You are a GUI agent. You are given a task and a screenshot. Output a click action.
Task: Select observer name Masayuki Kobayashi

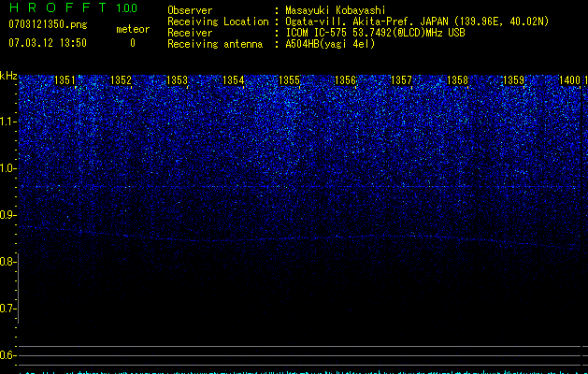click(336, 10)
